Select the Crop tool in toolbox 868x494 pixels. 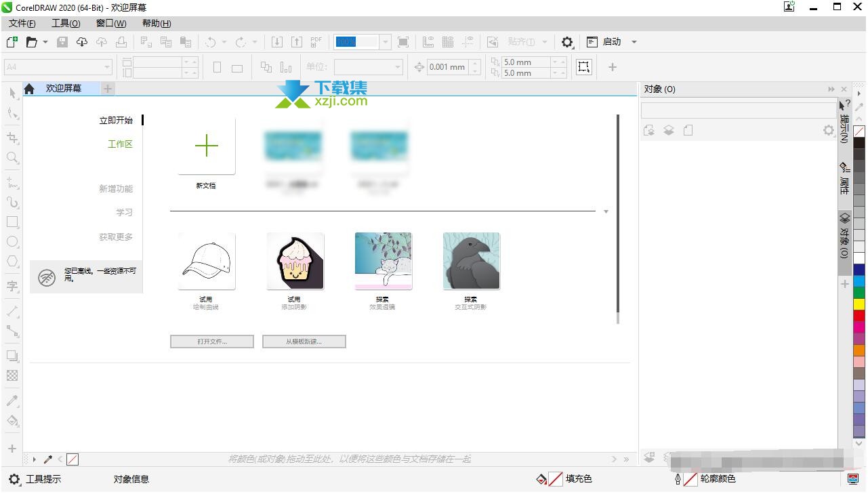[x=12, y=138]
